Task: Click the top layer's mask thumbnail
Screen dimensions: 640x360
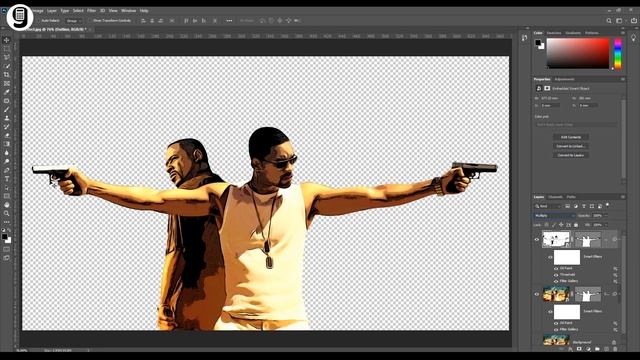Action: [x=588, y=240]
